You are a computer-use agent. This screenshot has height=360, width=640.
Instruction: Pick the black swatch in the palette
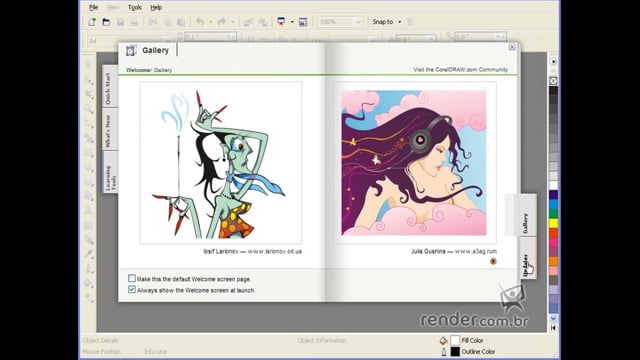[x=553, y=90]
